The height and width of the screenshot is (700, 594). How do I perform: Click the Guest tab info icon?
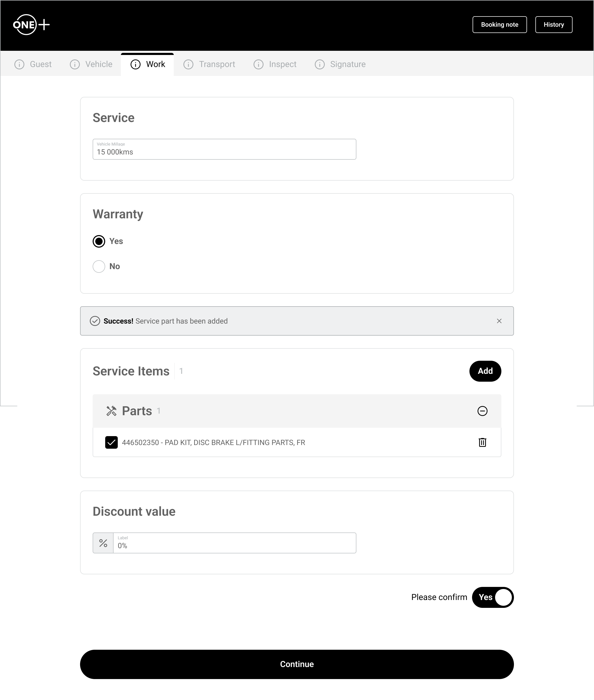coord(19,64)
